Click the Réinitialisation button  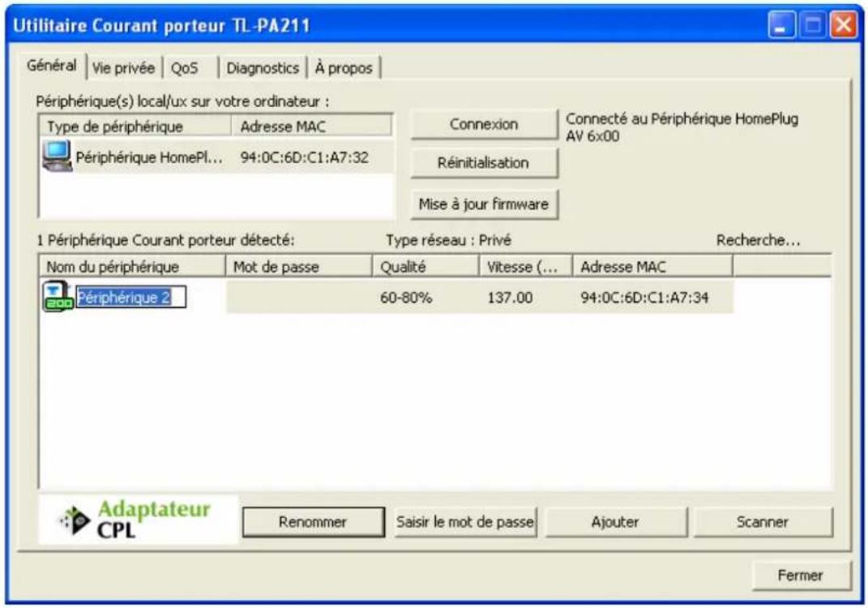(x=484, y=163)
